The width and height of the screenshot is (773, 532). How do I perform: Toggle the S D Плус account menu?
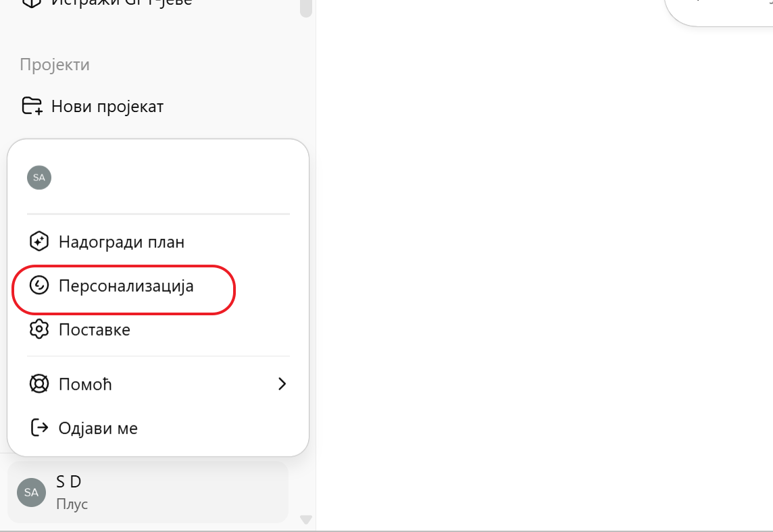tap(149, 492)
